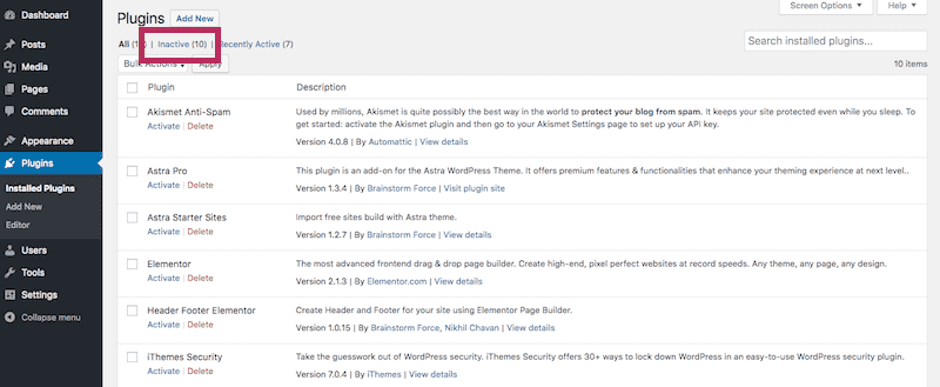Toggle the select-all checkbox in table header
This screenshot has width=940, height=387.
click(x=132, y=87)
